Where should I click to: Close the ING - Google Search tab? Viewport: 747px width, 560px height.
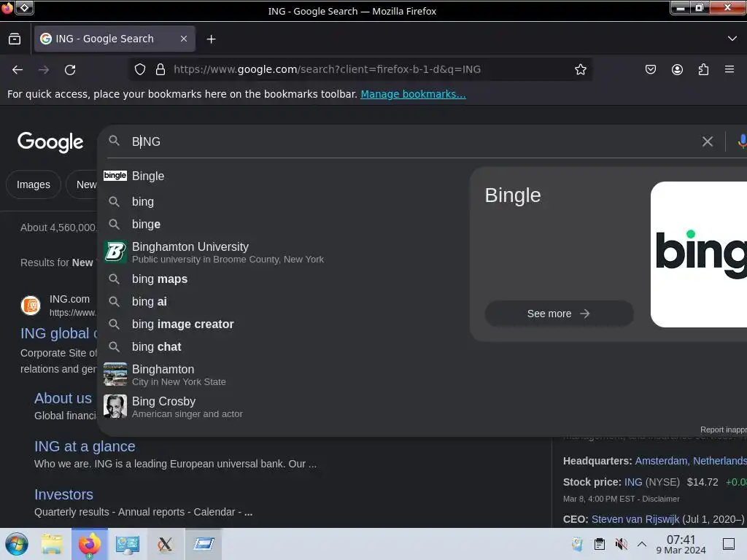(x=184, y=39)
